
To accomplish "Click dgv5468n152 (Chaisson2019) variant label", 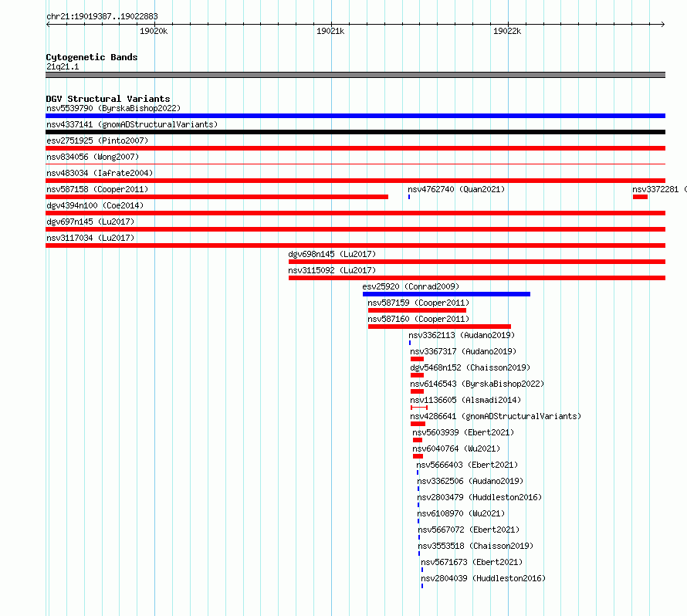I will [x=470, y=367].
